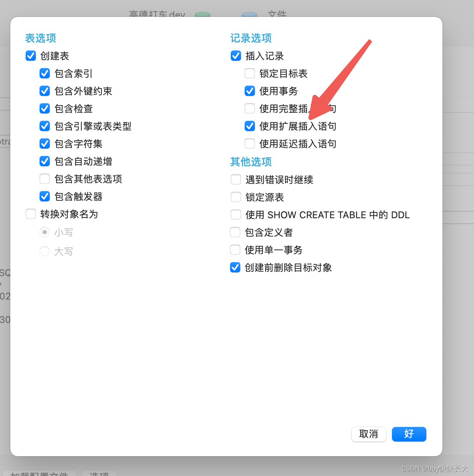Uncheck 包含字符集 option
Image resolution: width=474 pixels, height=476 pixels.
[45, 144]
